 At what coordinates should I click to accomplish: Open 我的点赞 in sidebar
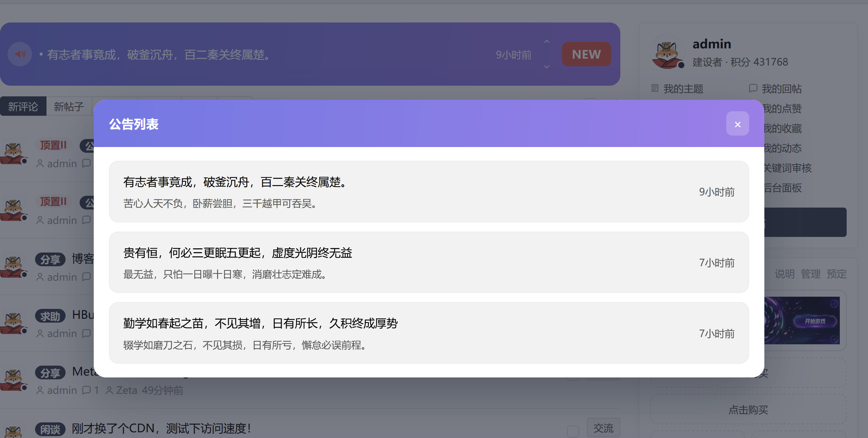(782, 109)
